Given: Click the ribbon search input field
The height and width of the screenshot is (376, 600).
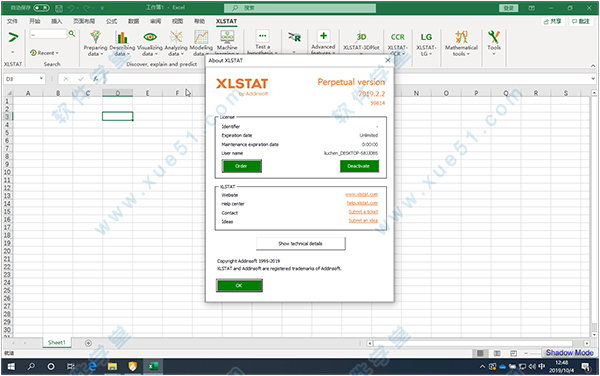Looking at the screenshot, I should click(48, 34).
